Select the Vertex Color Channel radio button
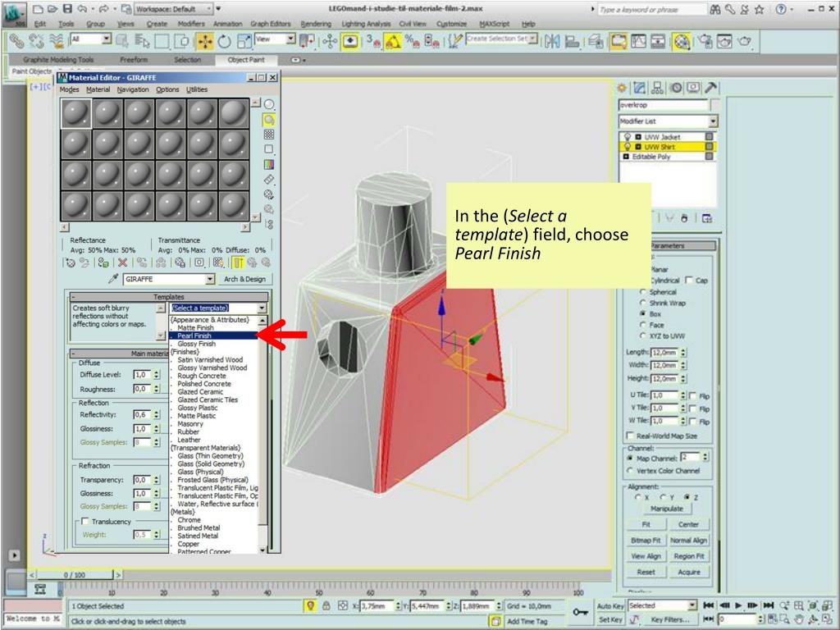This screenshot has height=630, width=840. tap(631, 470)
